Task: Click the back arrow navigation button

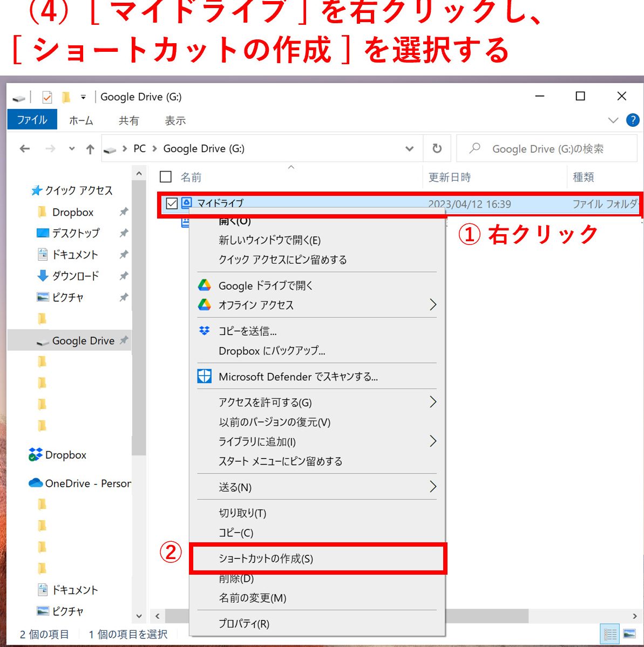Action: [25, 149]
